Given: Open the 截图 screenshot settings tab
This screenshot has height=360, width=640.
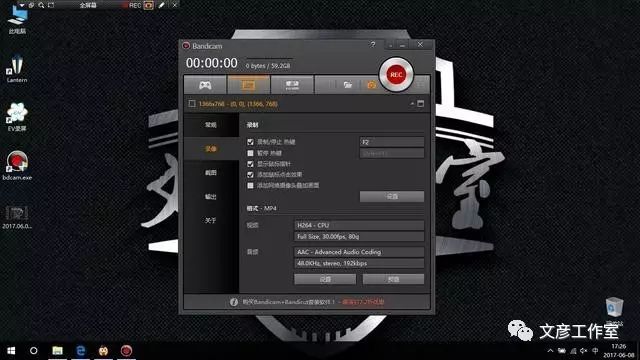Looking at the screenshot, I should (x=211, y=173).
